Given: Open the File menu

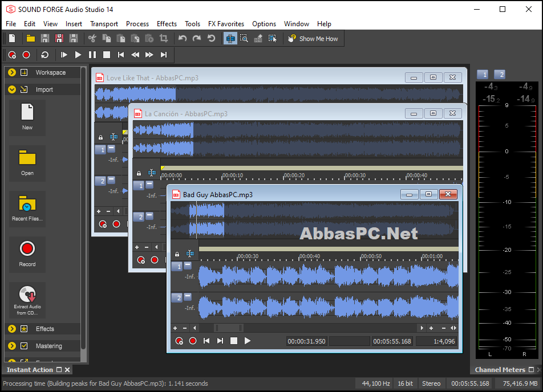Looking at the screenshot, I should pos(11,24).
